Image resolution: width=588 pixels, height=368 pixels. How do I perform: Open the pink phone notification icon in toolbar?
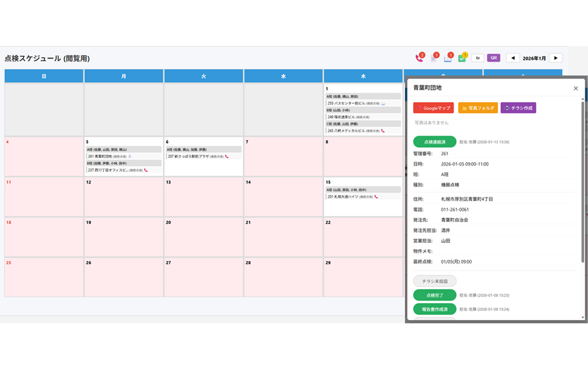(419, 58)
